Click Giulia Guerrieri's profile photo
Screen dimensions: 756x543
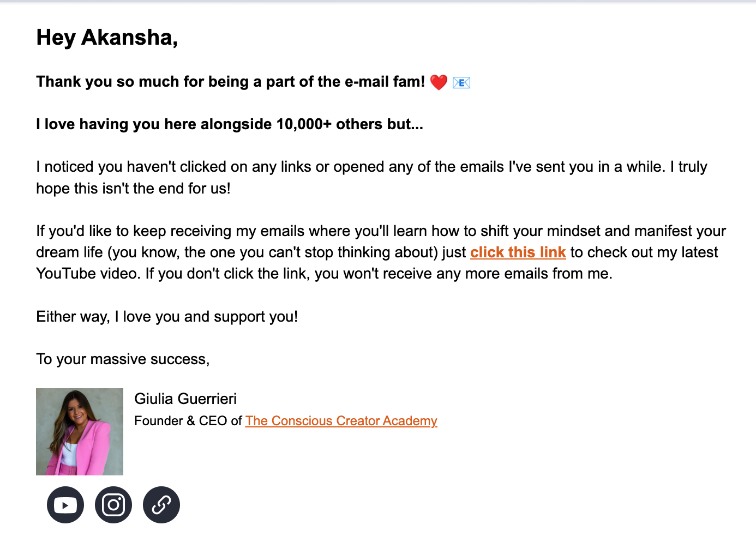(x=79, y=431)
